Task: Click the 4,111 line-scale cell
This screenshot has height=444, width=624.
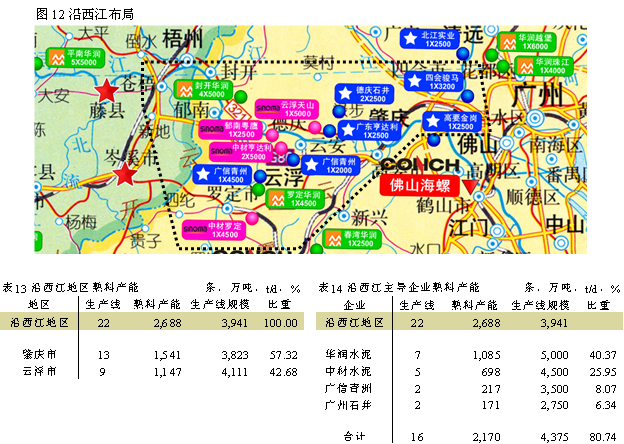Action: click(234, 372)
